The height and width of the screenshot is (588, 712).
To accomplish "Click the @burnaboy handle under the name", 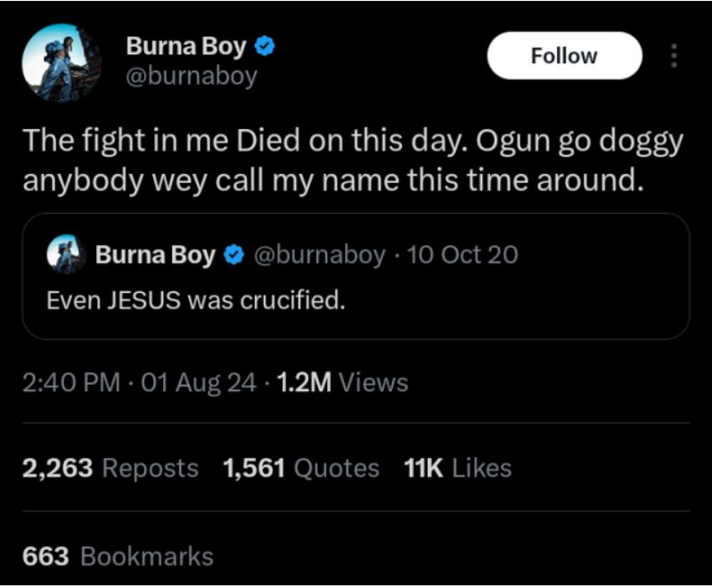I will tap(191, 77).
